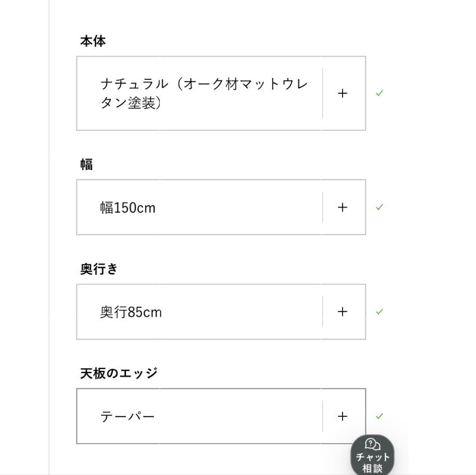Click the green checkmark next to テーパー
Viewport: 476px width, 475px height.
[380, 416]
